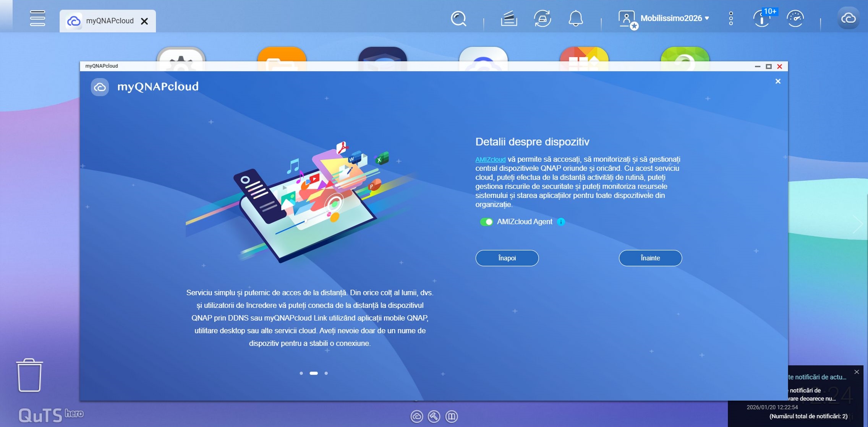Click the cloud icon at top right
Screen dimensions: 868x427
coord(848,18)
